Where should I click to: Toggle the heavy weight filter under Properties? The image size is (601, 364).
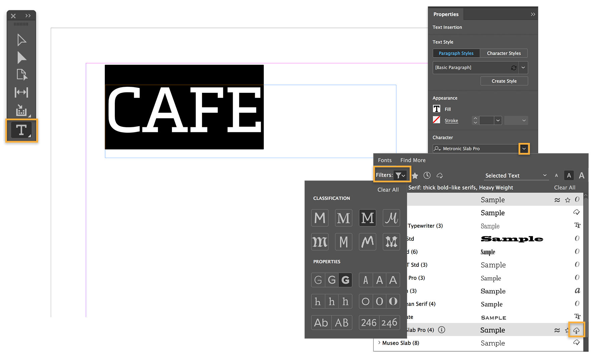pyautogui.click(x=346, y=280)
